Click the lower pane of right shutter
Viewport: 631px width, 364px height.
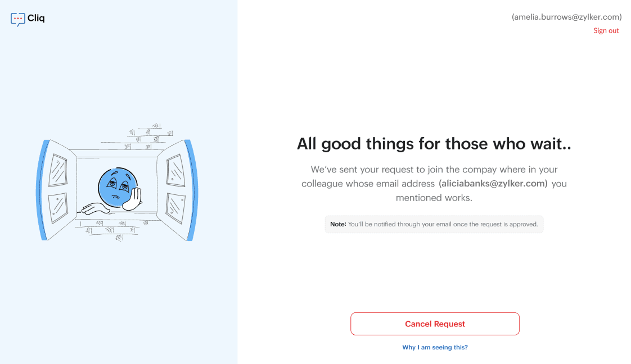click(175, 207)
